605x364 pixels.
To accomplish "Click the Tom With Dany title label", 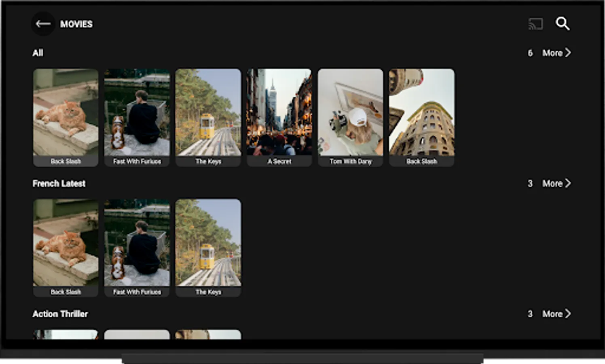I will point(350,161).
